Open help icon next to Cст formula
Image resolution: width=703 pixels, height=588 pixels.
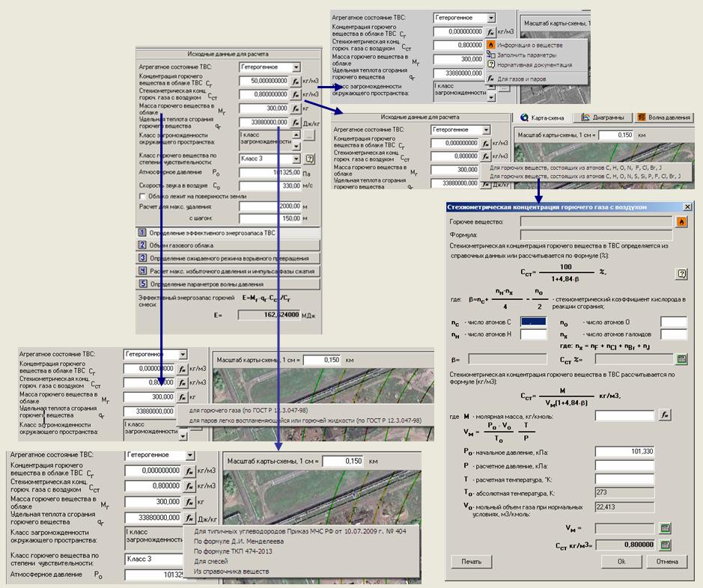click(x=681, y=274)
